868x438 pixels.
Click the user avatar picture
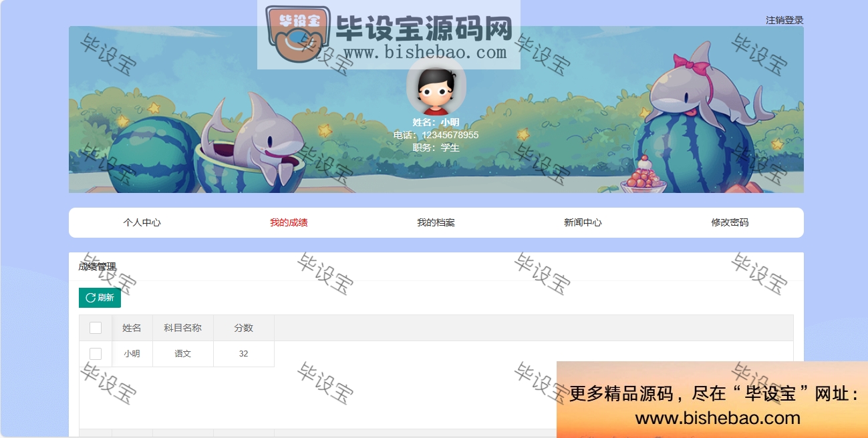(x=436, y=87)
